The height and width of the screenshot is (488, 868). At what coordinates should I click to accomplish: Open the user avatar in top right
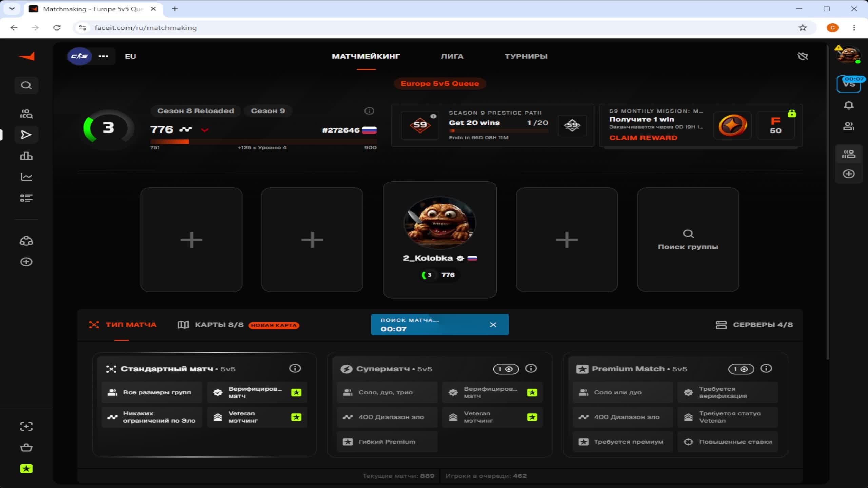click(x=848, y=55)
